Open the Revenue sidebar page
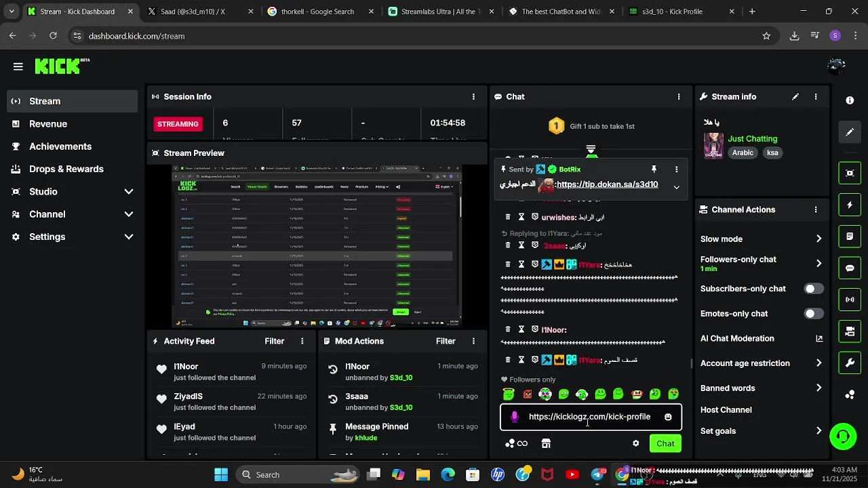This screenshot has width=868, height=488. (x=73, y=124)
